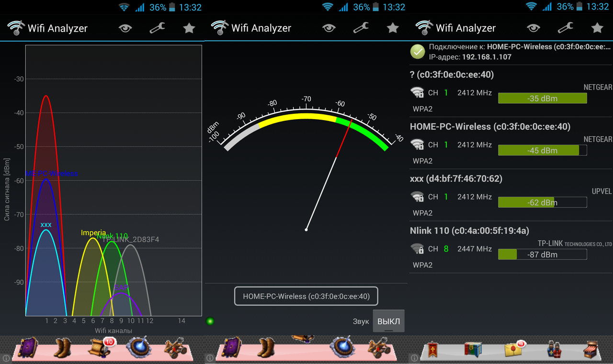Open the view switcher eye on the signal meter screen
Viewport: 613px width, 364px height.
point(329,28)
